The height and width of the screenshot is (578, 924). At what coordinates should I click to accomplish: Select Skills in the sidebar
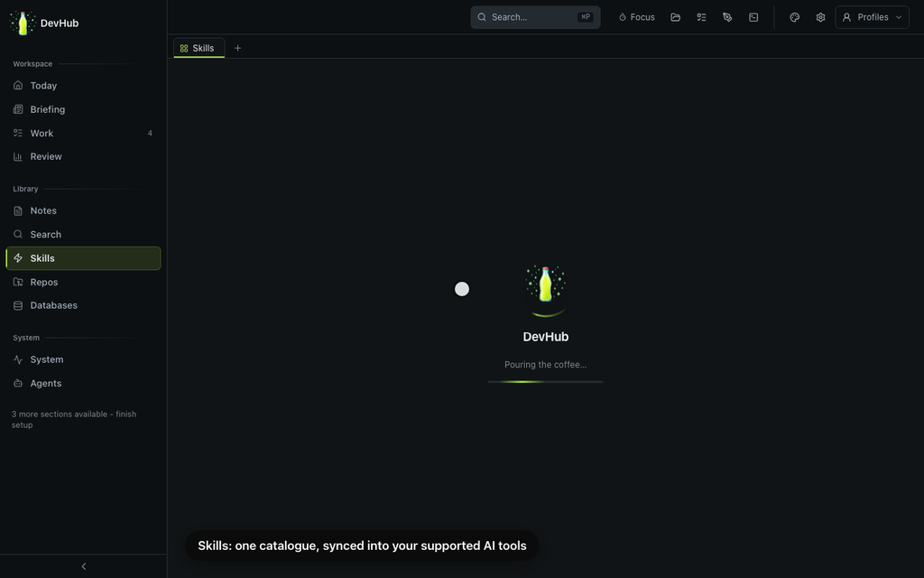pyautogui.click(x=83, y=258)
